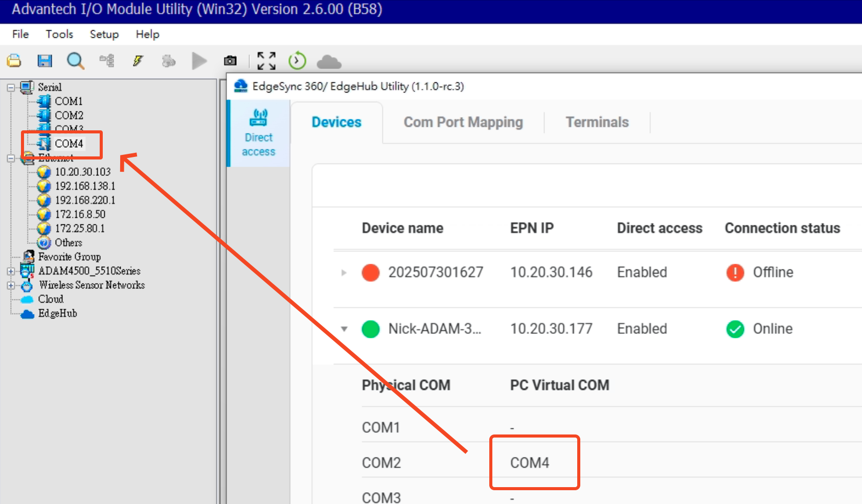Viewport: 862px width, 504px height.
Task: Switch to the Com Port Mapping tab
Action: coord(463,122)
